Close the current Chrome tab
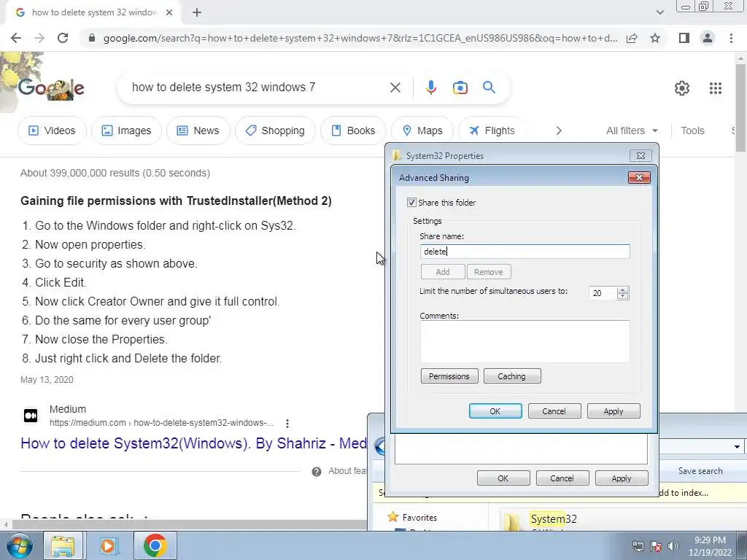The width and height of the screenshot is (747, 560). [169, 12]
